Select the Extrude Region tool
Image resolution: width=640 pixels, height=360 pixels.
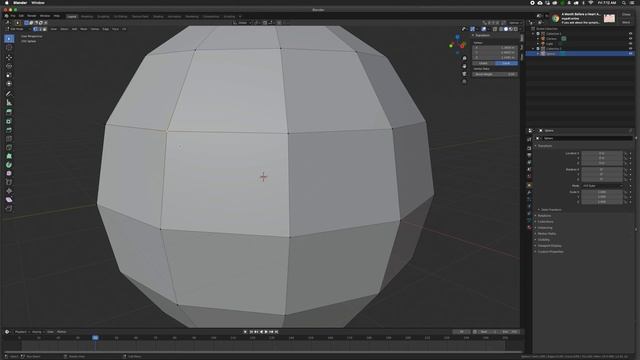pos(9,112)
